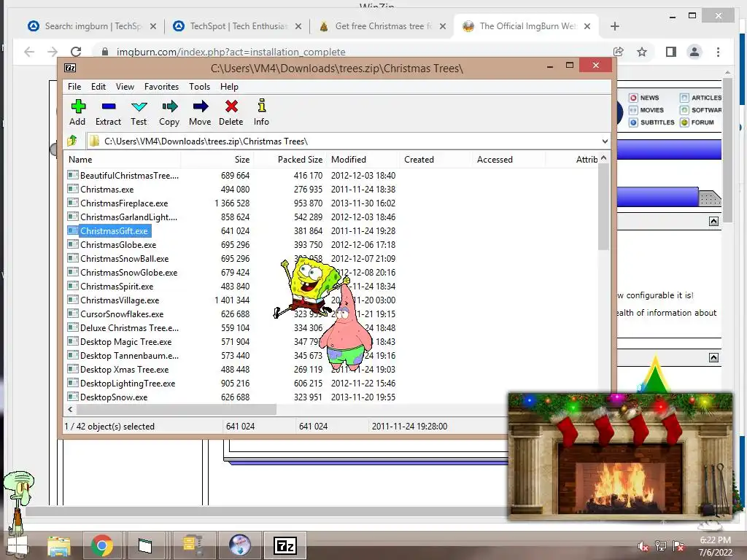Switch to 7-Zip taskbar button
Screen dimensions: 747x560
(x=285, y=545)
